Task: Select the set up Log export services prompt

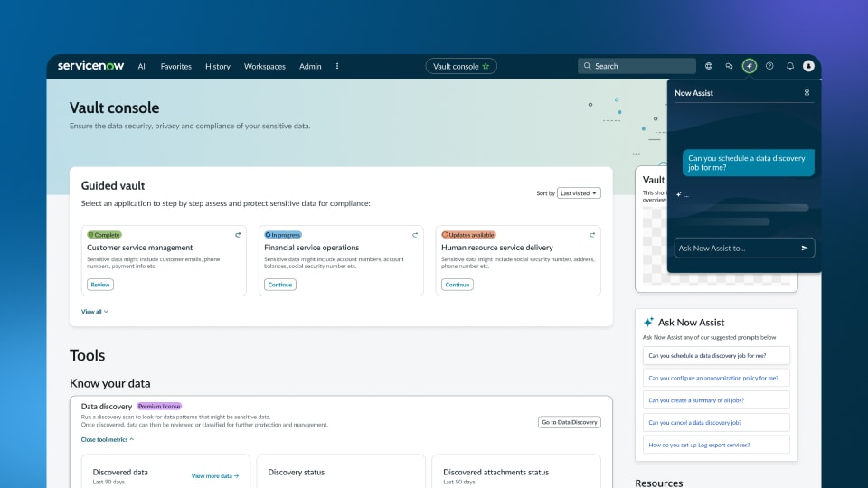Action: coord(716,445)
